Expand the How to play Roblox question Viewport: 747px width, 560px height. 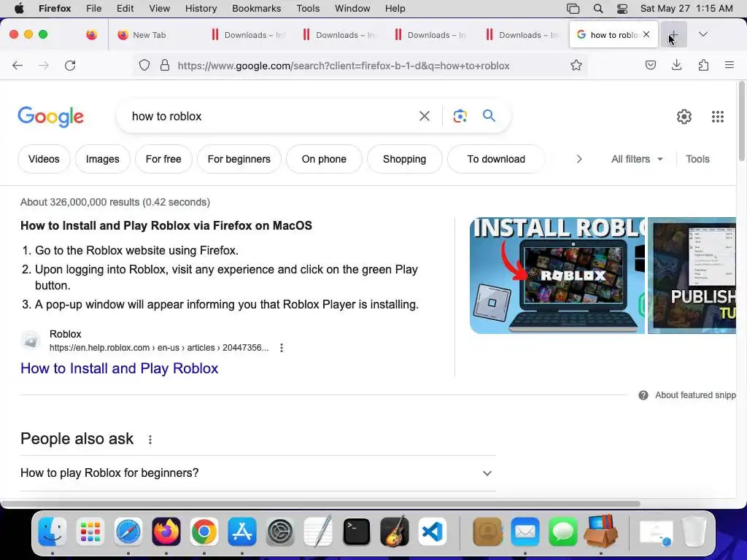[x=258, y=472]
